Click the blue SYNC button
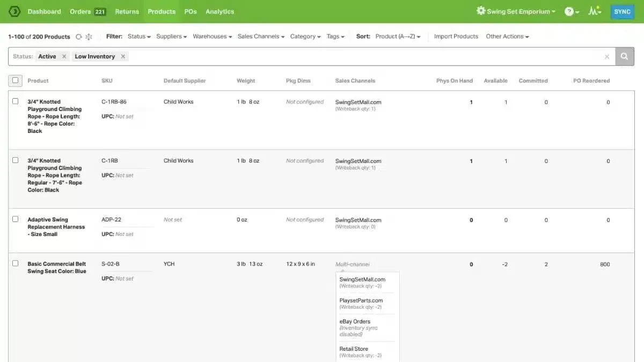The image size is (644, 362). [x=623, y=11]
